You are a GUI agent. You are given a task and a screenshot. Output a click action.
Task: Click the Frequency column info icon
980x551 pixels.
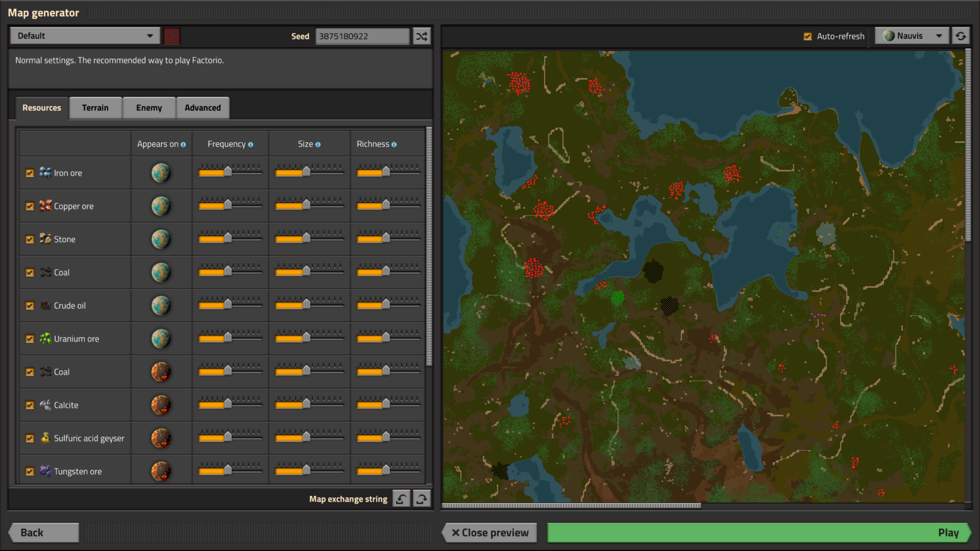click(x=250, y=144)
